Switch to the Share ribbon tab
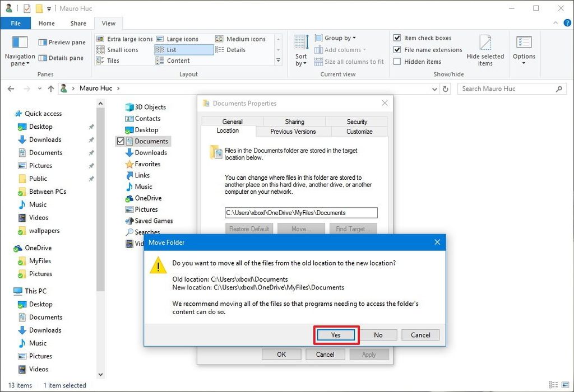574x392 pixels. tap(78, 23)
